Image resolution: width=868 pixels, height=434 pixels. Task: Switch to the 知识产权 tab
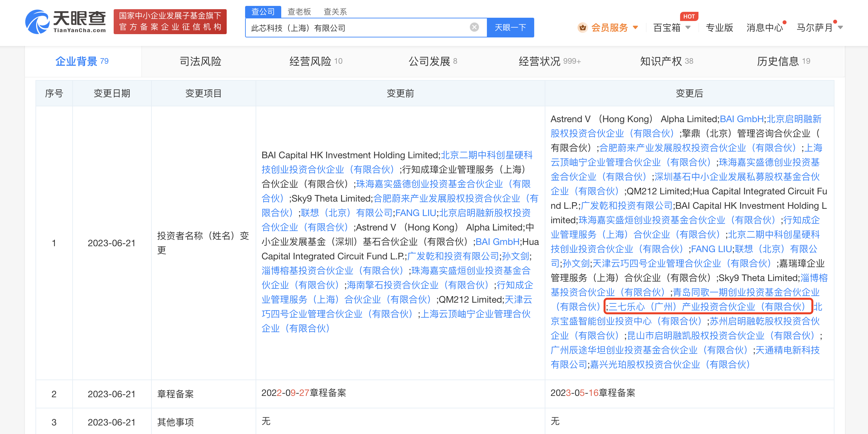pyautogui.click(x=667, y=61)
